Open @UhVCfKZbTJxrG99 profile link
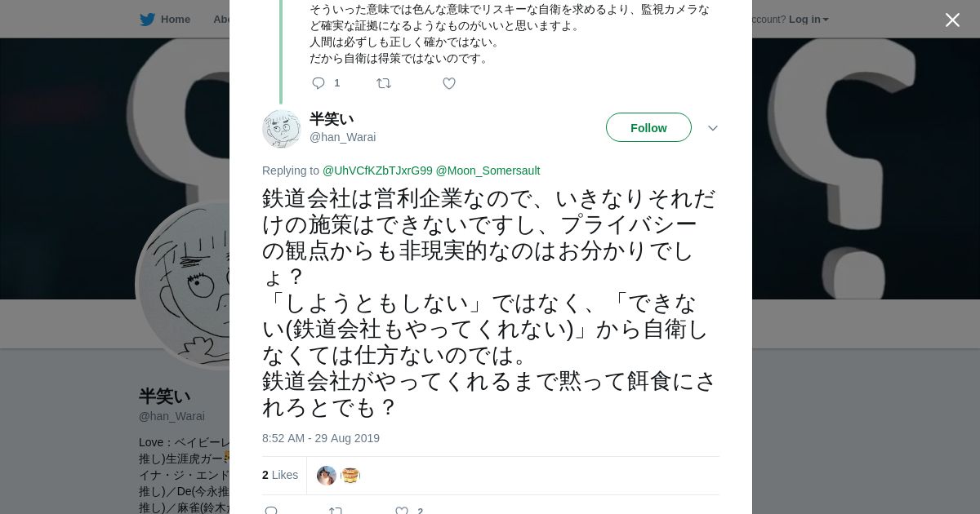The width and height of the screenshot is (980, 514). pyautogui.click(x=377, y=171)
